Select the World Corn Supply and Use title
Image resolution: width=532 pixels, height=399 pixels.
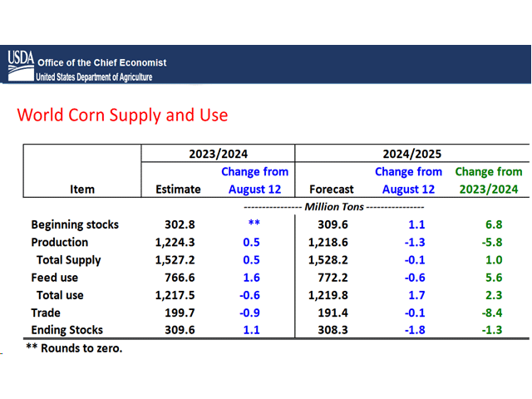point(122,115)
